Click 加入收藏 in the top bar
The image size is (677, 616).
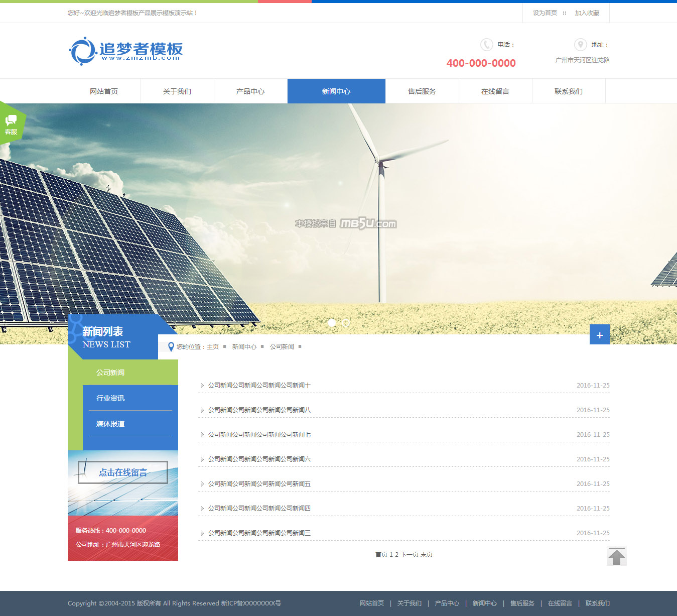pos(587,13)
